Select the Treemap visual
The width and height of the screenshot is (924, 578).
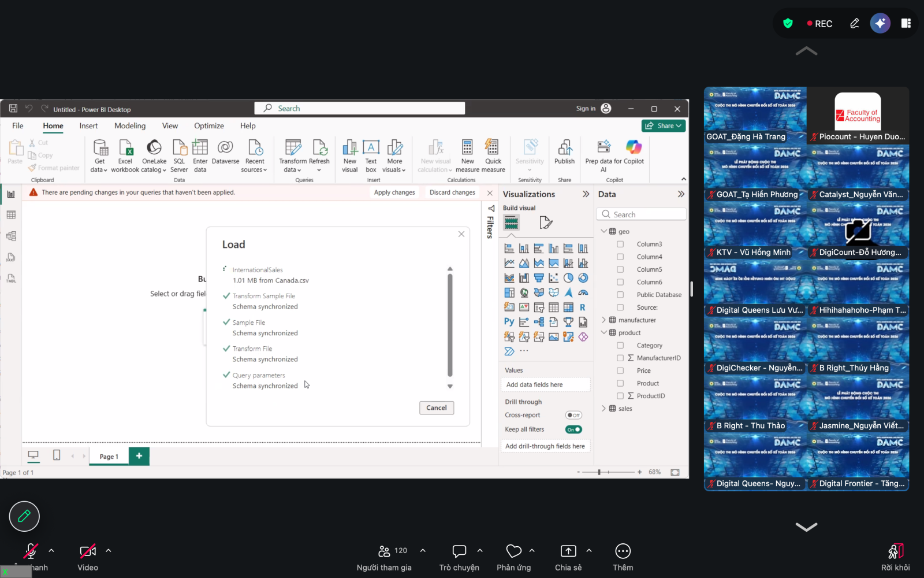[x=509, y=292]
